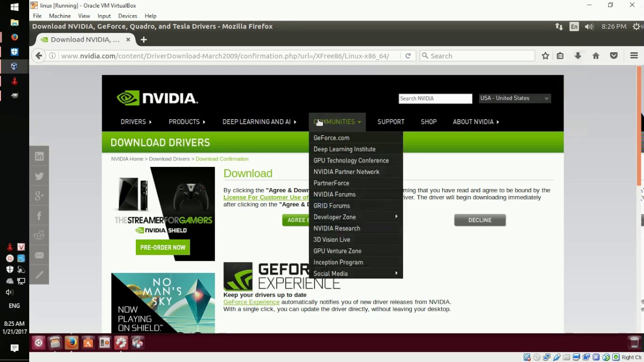Expand the Developer Zone submenu
Screen dimensions: 644x362
coord(356,217)
